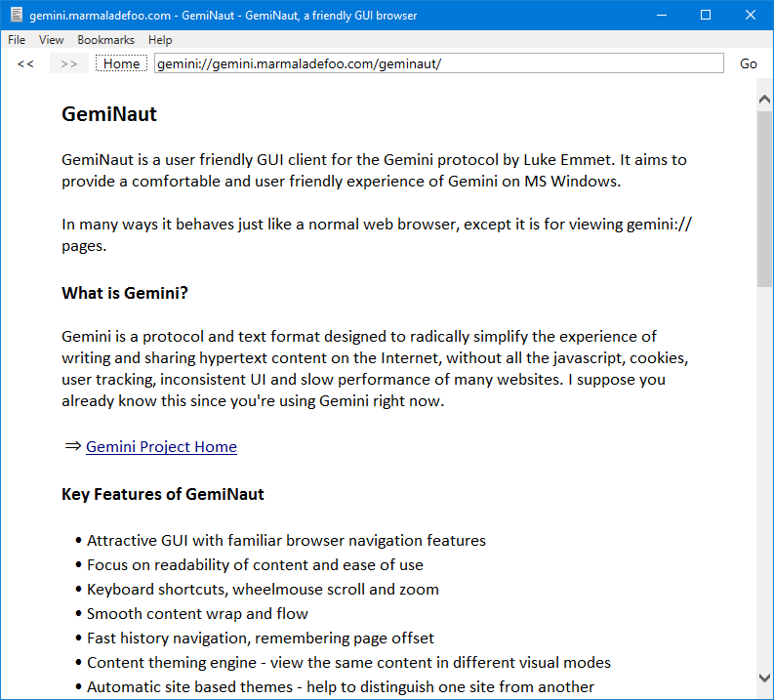The height and width of the screenshot is (700, 774).
Task: Click the "Key Features of GemiNaut" heading
Action: tap(162, 494)
